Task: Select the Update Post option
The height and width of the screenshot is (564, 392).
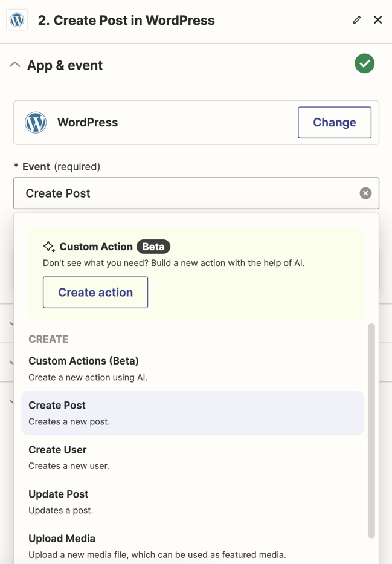Action: point(193,502)
